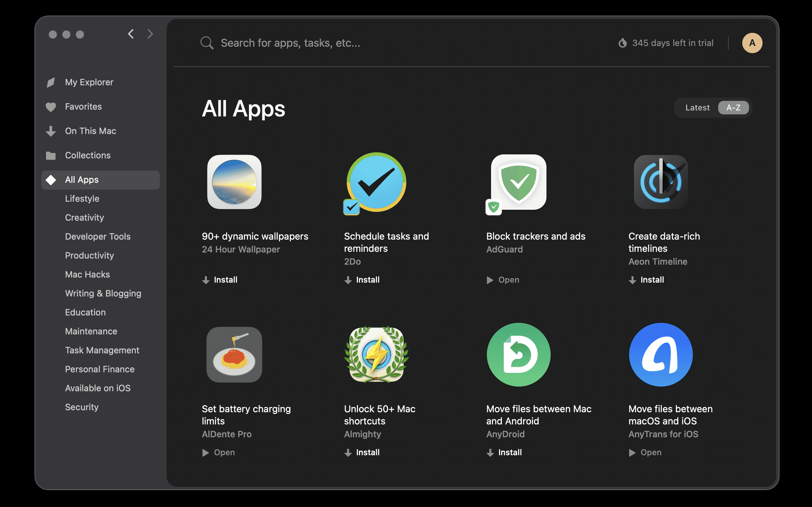Screen dimensions: 812x507
Task: Select the Creativity category
Action: coord(84,218)
